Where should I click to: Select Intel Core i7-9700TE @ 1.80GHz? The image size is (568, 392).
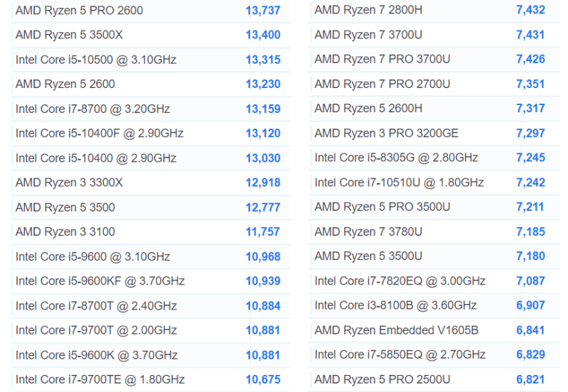point(100,380)
